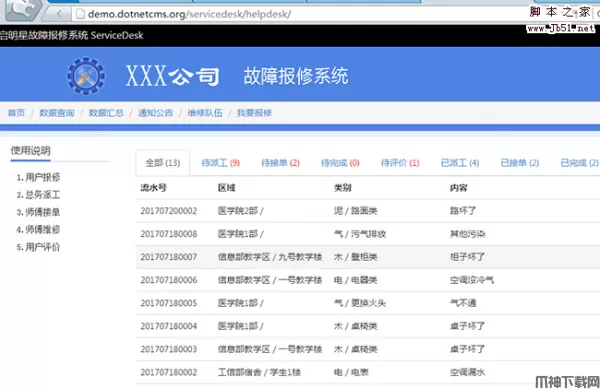The image size is (600, 389).
Task: Click serial number 201707180003
Action: 169,349
